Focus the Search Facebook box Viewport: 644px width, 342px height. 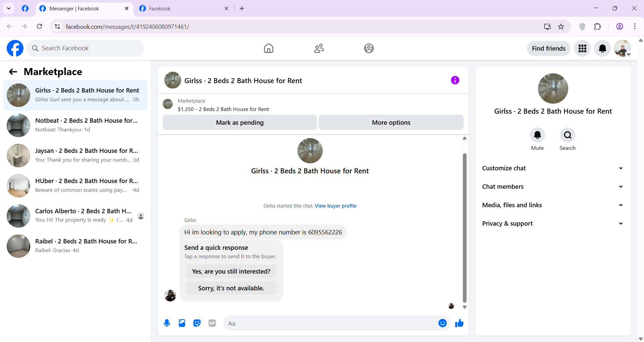(x=86, y=48)
